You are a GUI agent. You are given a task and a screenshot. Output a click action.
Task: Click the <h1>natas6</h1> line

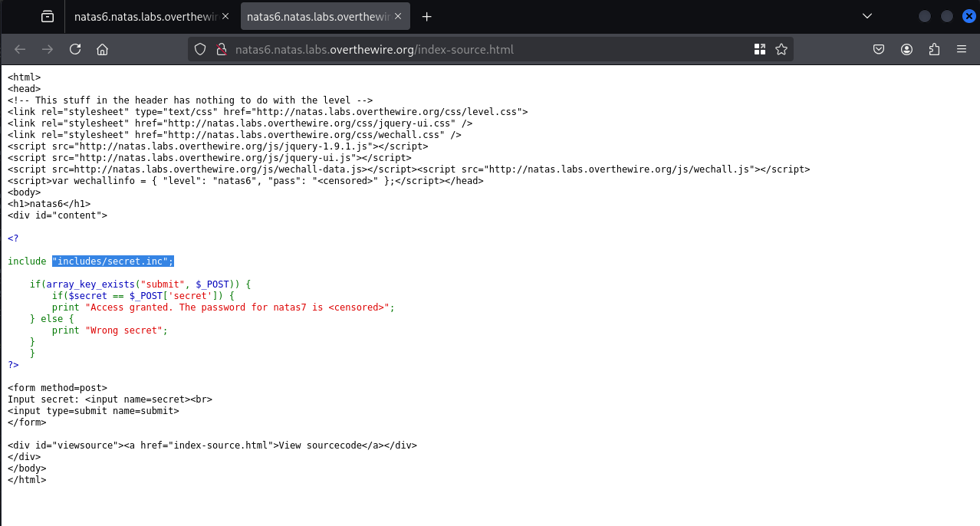pos(49,204)
